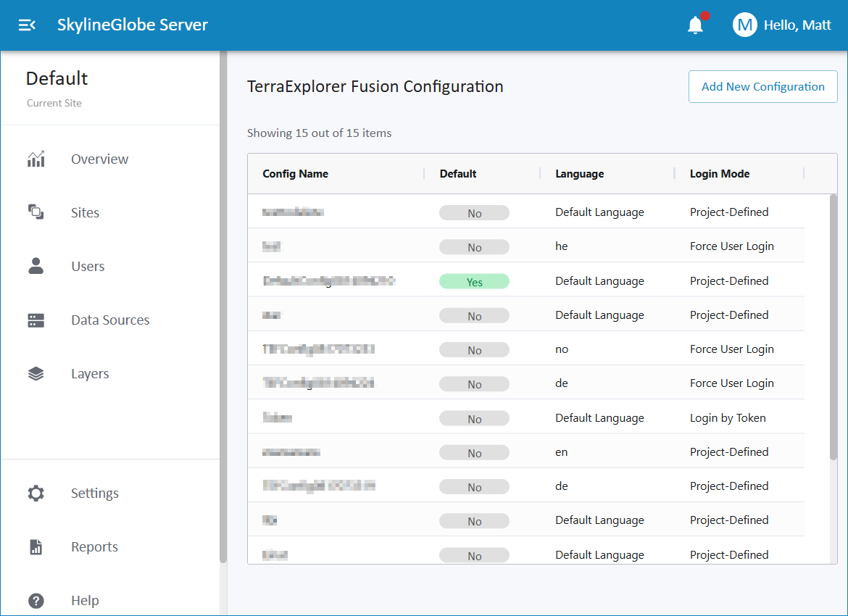
Task: Click No badge in the 'he' row
Action: pyautogui.click(x=474, y=247)
